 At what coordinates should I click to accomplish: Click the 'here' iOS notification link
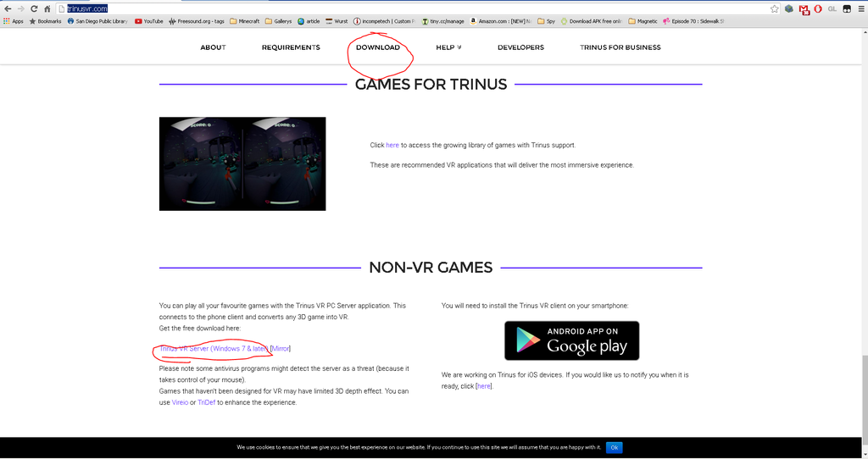coord(484,386)
